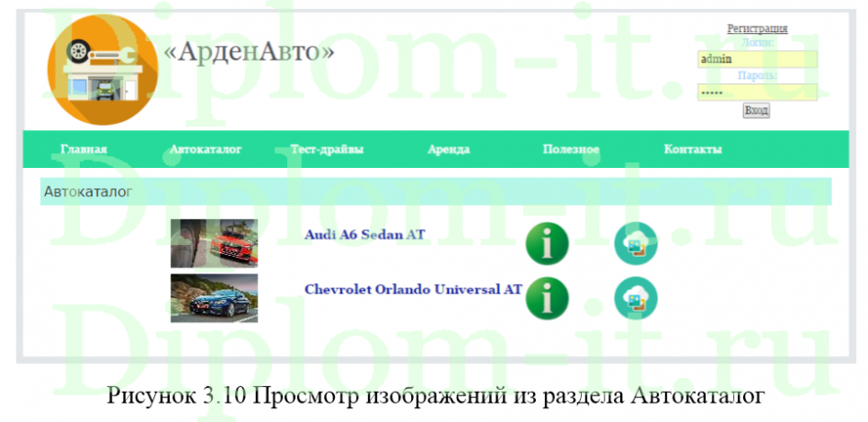868x422 pixels.
Task: Click the АрденАвто car service logo
Action: coord(102,71)
